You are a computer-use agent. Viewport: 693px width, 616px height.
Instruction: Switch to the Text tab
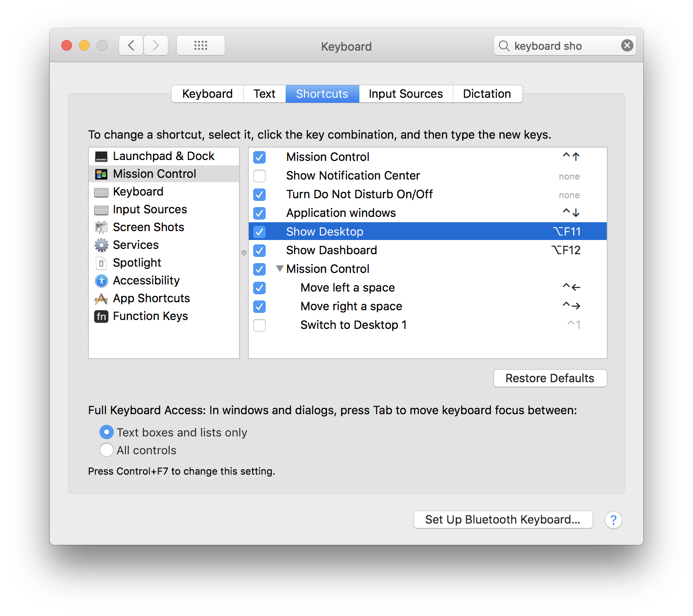(x=264, y=94)
